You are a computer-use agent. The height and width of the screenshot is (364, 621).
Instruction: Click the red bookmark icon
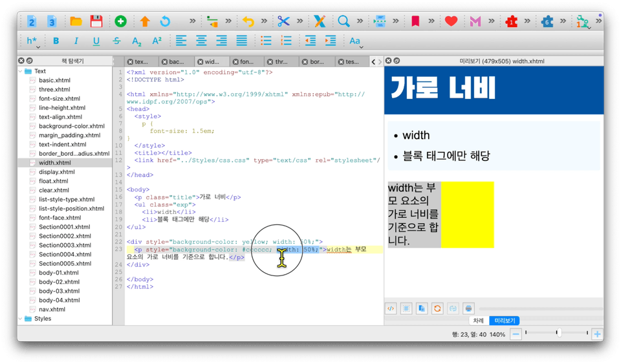[x=415, y=21]
